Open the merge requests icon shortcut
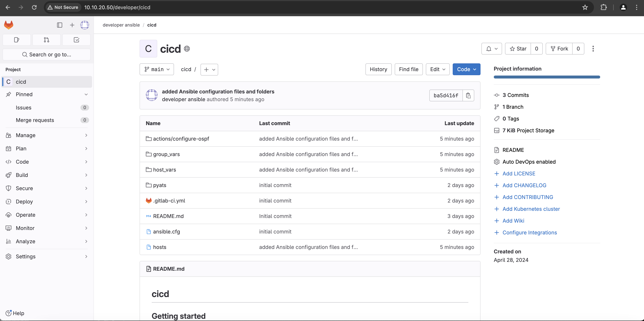 (47, 40)
